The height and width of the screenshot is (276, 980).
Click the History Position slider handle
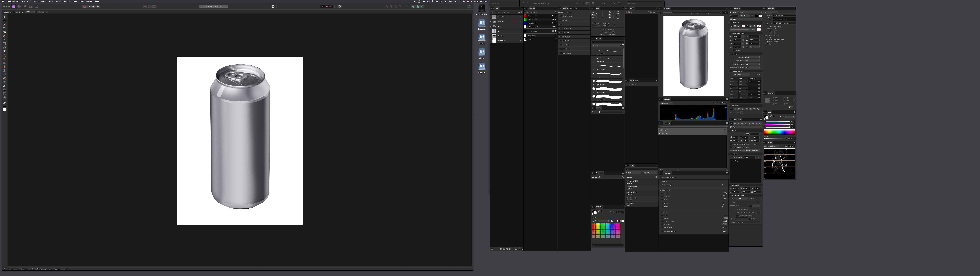click(x=600, y=112)
